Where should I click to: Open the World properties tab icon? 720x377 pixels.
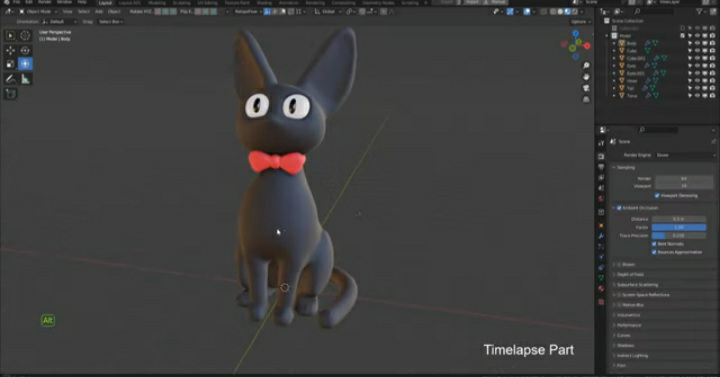point(601,198)
